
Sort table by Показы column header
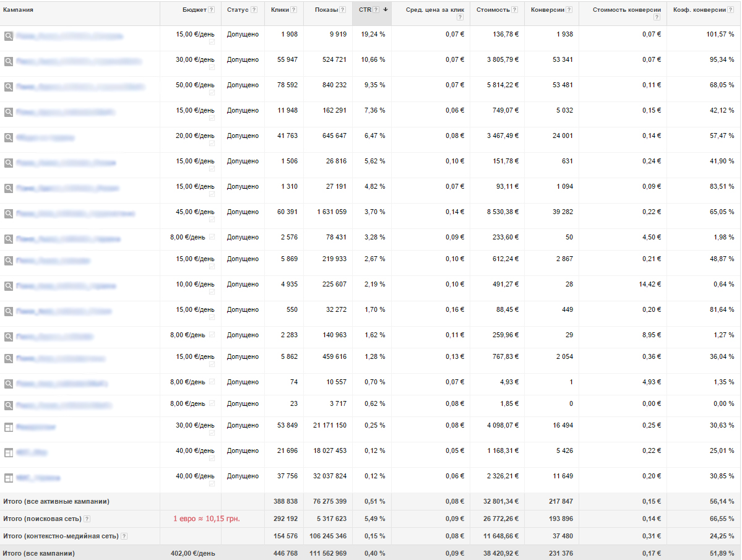327,9
